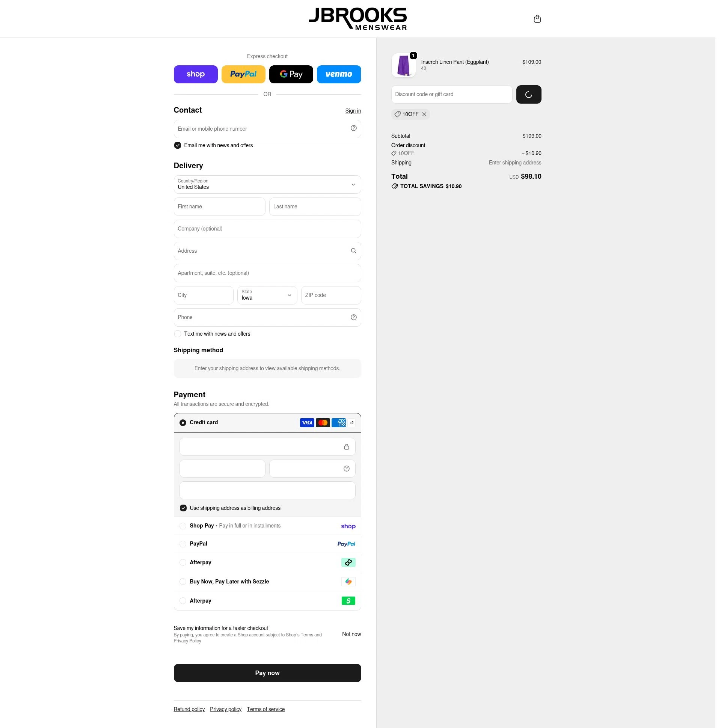Click the address search magnifier icon
Screen dimensions: 721x728
pyautogui.click(x=353, y=251)
